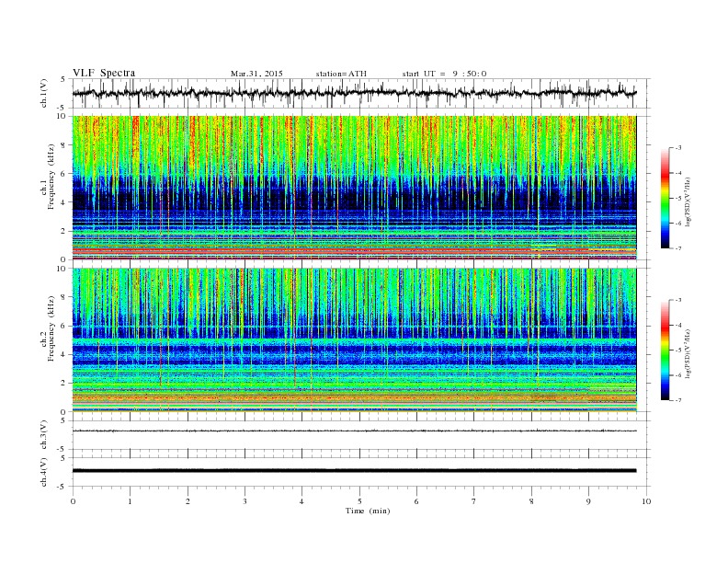Click tick label "2" on the Time axis
The image size is (728, 563).
pyautogui.click(x=188, y=501)
